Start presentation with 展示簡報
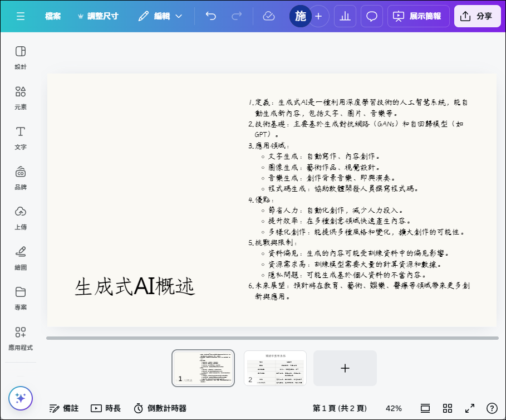 click(418, 16)
